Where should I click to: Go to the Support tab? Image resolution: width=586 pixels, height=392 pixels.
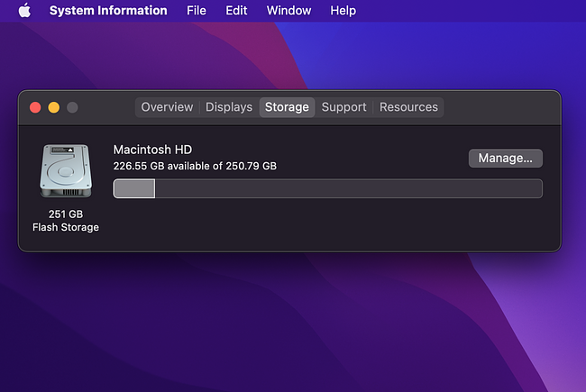pyautogui.click(x=343, y=107)
